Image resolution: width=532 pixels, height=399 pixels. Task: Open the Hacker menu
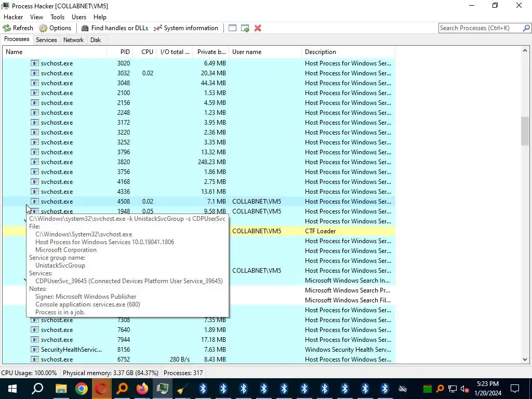pos(13,17)
